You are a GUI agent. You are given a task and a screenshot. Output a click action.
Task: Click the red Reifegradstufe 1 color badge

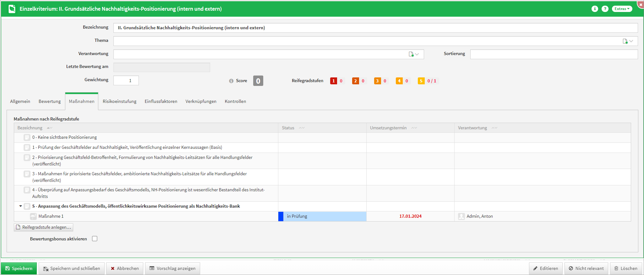tap(333, 81)
